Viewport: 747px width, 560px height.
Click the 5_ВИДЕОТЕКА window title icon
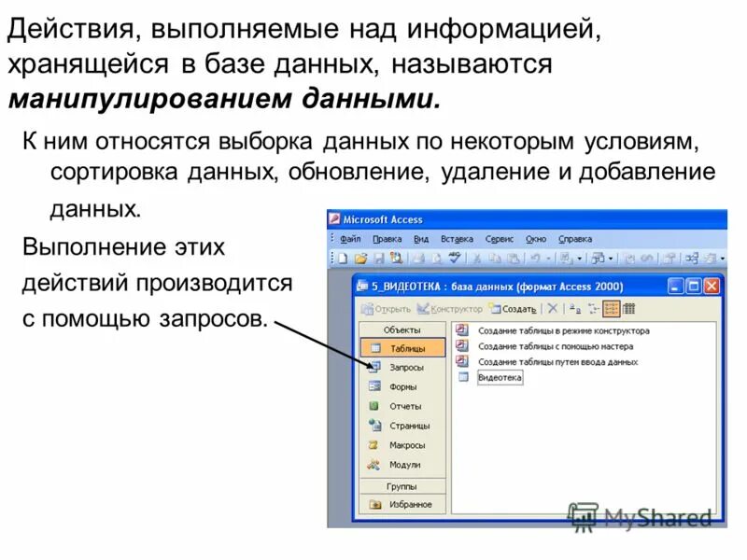click(x=362, y=287)
